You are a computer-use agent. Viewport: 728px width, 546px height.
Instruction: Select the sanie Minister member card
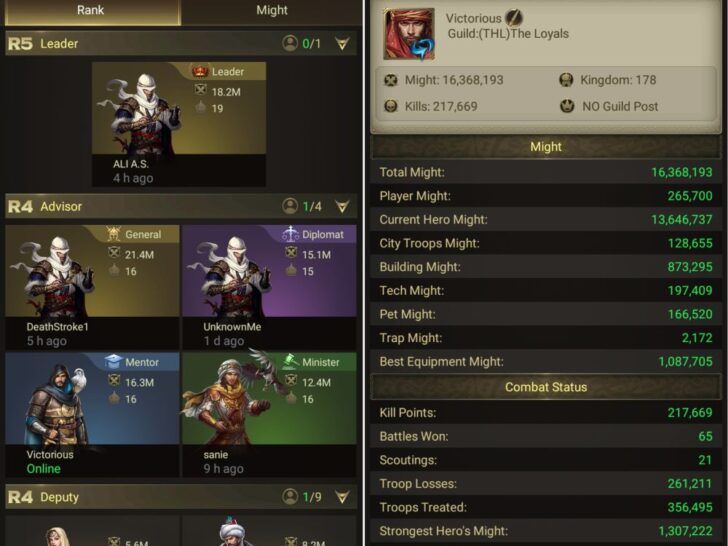point(269,415)
